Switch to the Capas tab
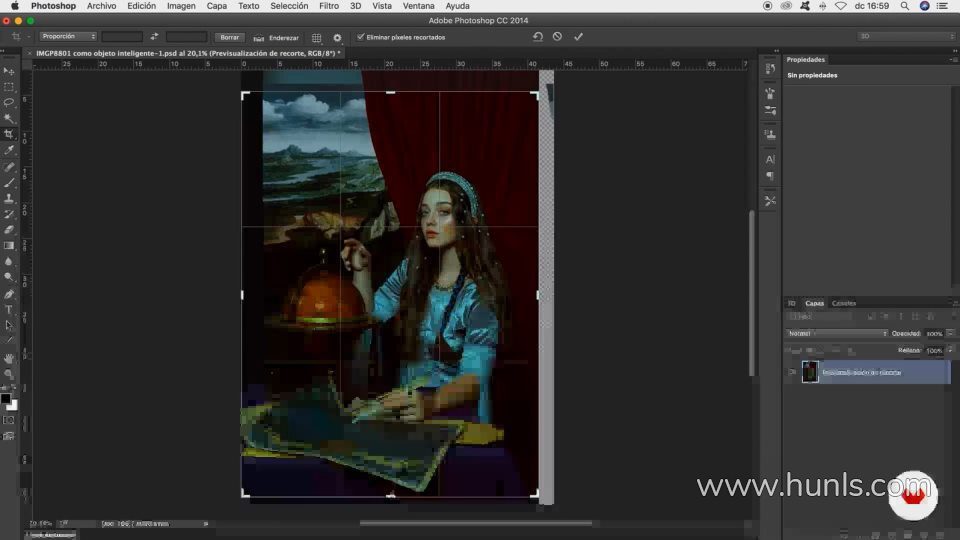 coord(814,303)
